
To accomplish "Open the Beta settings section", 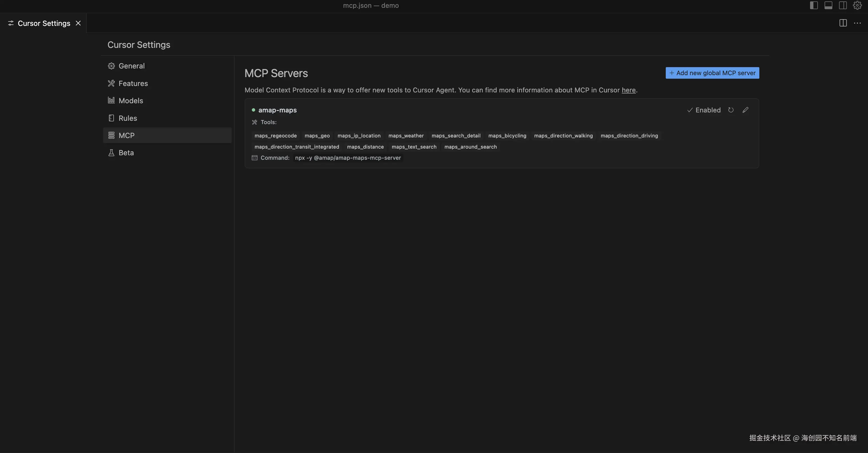I will [x=167, y=153].
